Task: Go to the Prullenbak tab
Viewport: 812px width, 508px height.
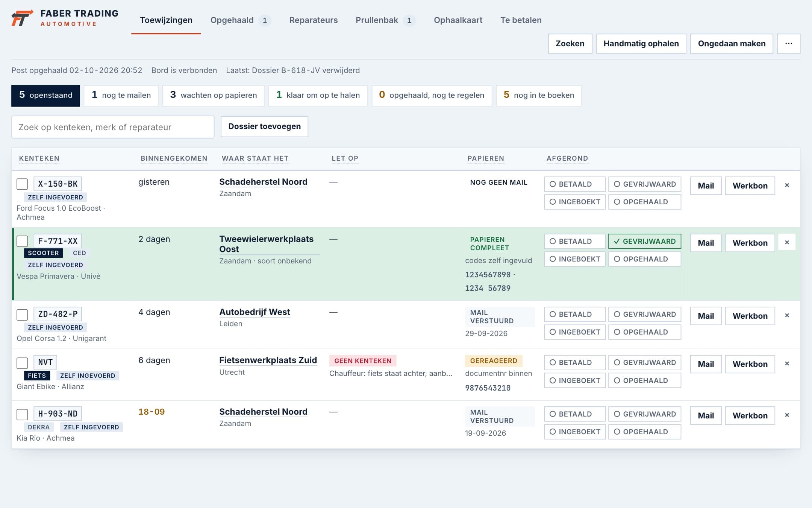Action: 385,20
